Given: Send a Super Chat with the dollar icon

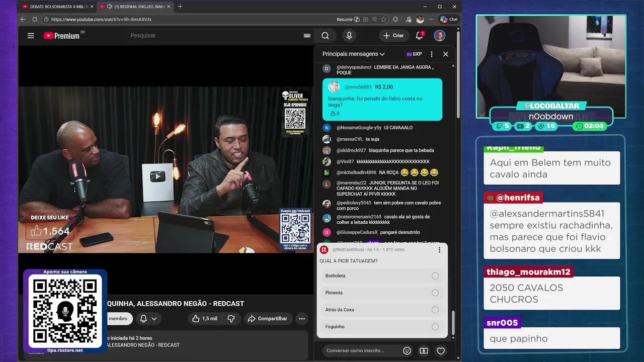Looking at the screenshot, I should (x=424, y=351).
